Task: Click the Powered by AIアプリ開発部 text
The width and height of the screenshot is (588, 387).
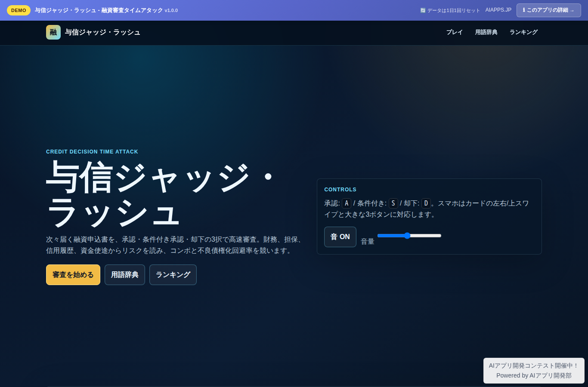Action: pyautogui.click(x=534, y=375)
